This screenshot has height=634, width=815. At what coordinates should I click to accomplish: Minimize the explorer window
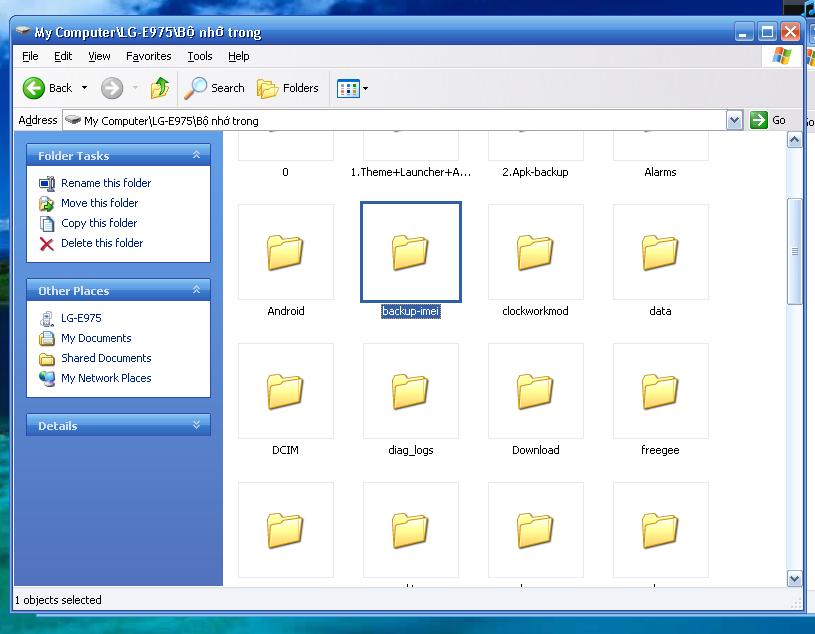[743, 32]
